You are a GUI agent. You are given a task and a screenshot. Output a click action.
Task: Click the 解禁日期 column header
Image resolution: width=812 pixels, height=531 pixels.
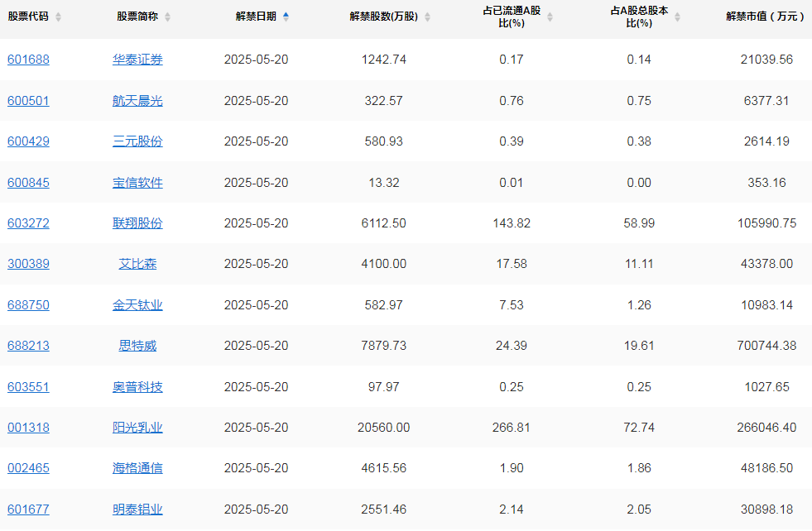click(256, 17)
